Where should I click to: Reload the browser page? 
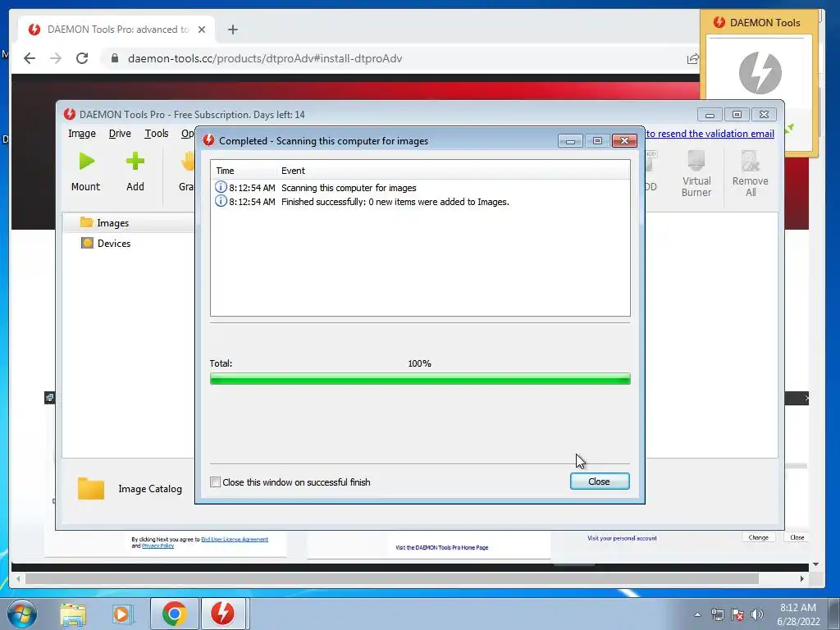pos(82,58)
